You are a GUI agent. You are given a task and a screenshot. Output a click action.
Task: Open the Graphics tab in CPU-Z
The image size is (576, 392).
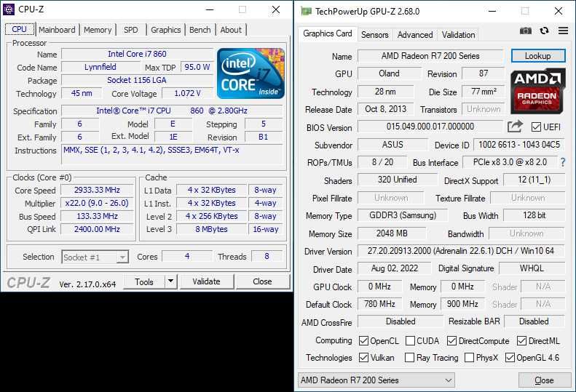tap(166, 30)
